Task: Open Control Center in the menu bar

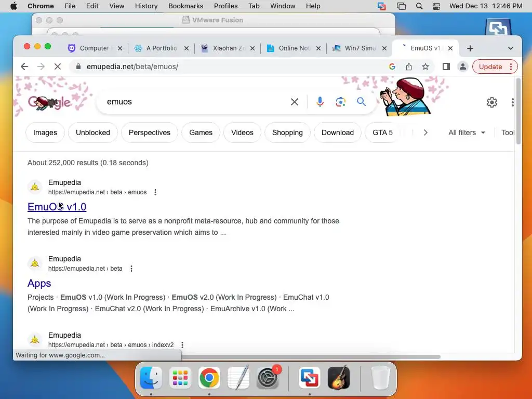Action: pos(436,6)
